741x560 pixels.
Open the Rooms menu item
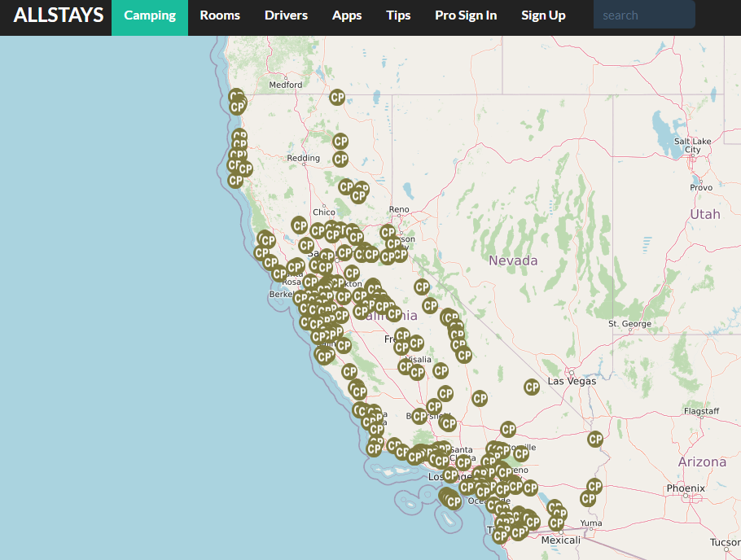point(220,15)
